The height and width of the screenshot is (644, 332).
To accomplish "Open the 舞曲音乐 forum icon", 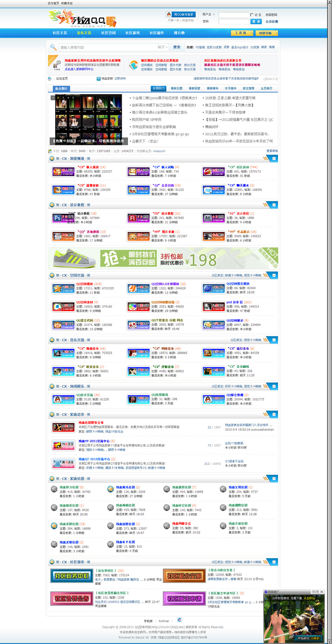I will coord(63,353).
